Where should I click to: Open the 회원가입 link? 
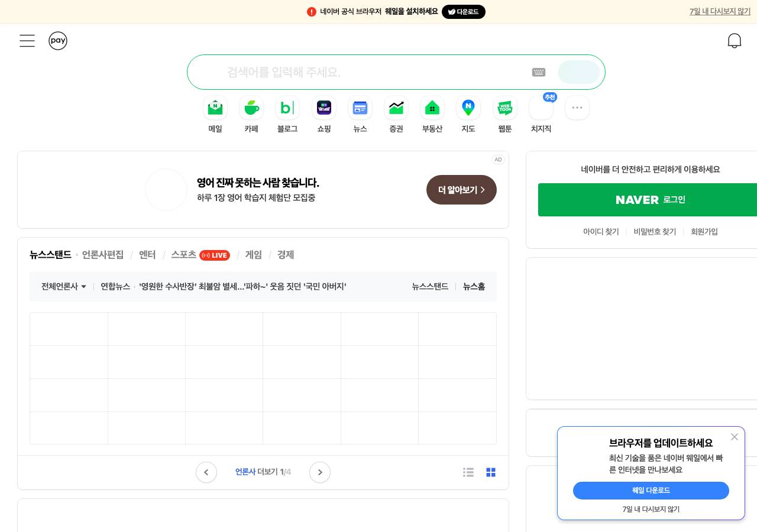704,232
